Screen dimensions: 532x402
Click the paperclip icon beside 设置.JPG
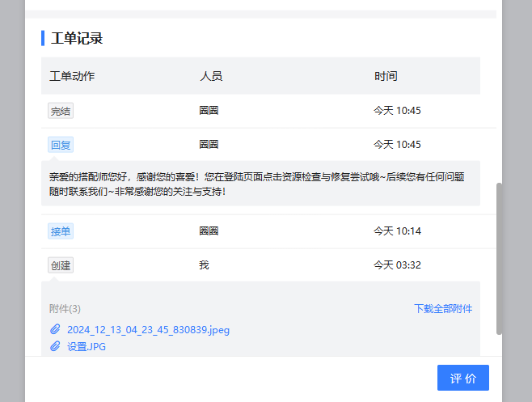point(55,346)
